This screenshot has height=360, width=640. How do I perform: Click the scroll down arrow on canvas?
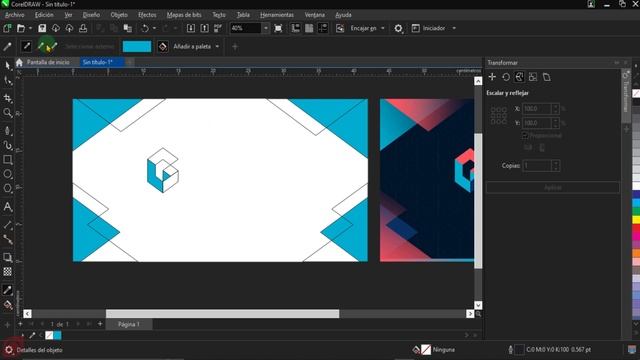[478, 305]
